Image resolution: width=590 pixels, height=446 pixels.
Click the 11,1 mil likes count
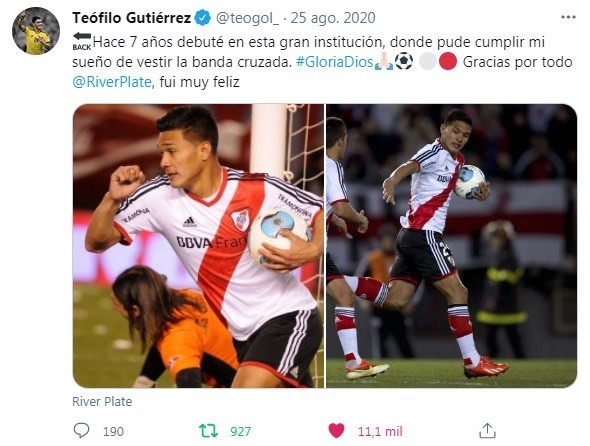pos(380,431)
